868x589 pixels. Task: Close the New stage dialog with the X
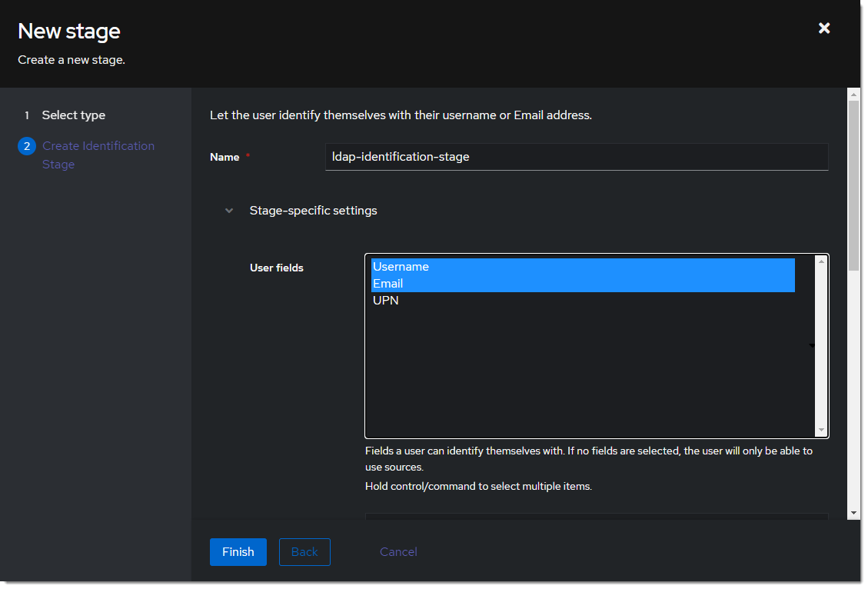823,28
